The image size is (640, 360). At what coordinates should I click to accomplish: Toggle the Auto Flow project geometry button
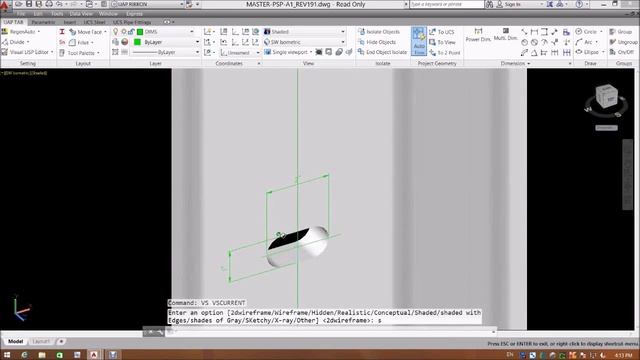click(419, 41)
